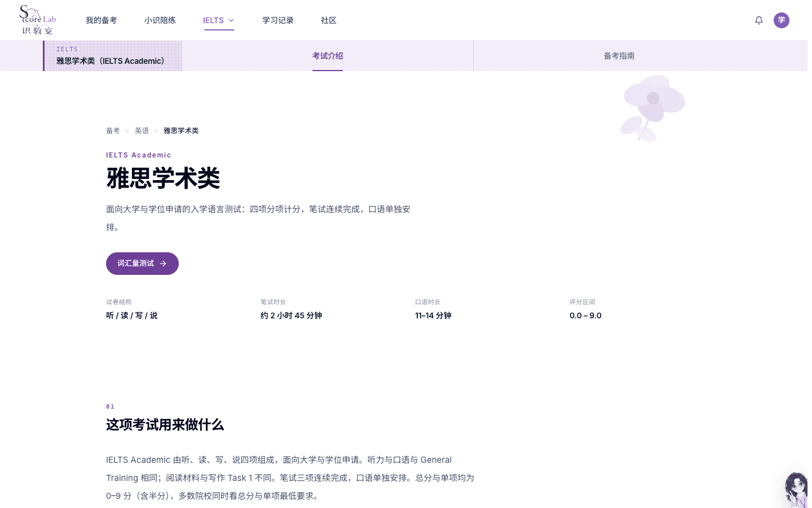Click the 口语时长 label

point(427,302)
